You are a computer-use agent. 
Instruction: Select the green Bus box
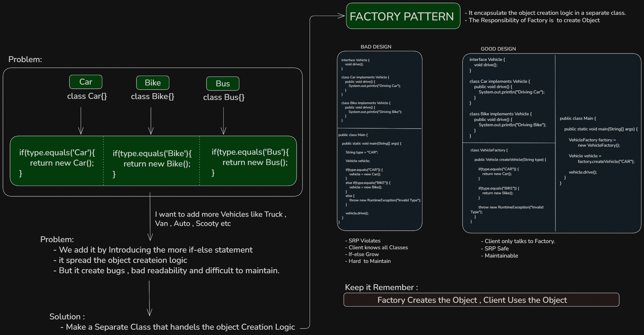[x=223, y=84]
